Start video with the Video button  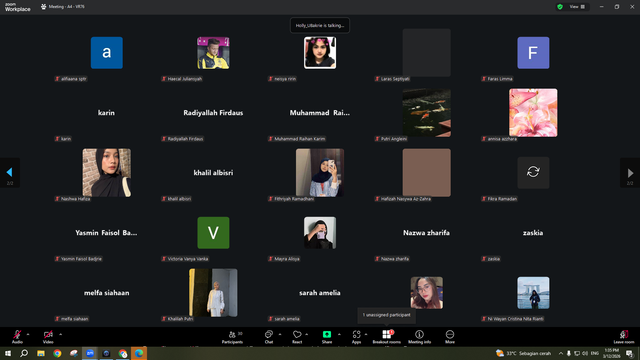(48, 337)
